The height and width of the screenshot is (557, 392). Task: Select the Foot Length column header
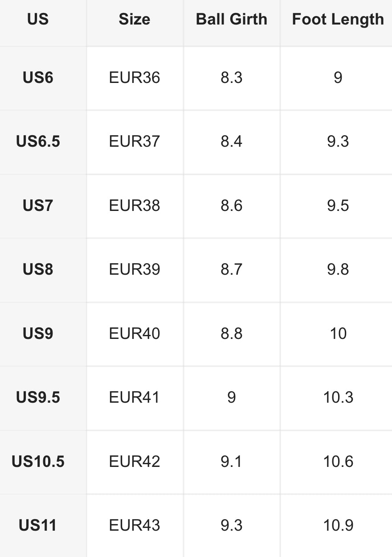click(338, 19)
